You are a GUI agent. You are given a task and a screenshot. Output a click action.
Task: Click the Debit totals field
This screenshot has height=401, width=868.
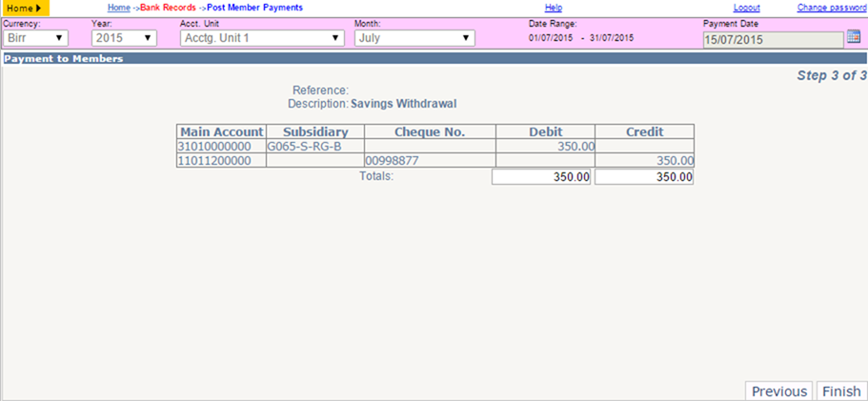coord(541,177)
